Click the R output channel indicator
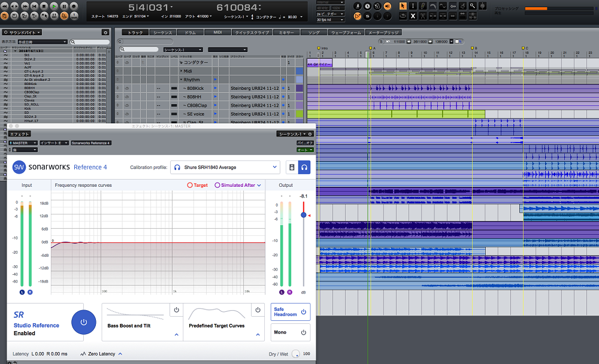 (x=289, y=292)
